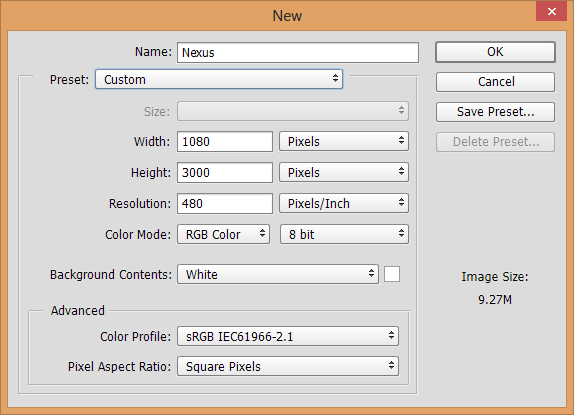Click the Resolution value field
Screen dimensions: 574x415
click(225, 203)
